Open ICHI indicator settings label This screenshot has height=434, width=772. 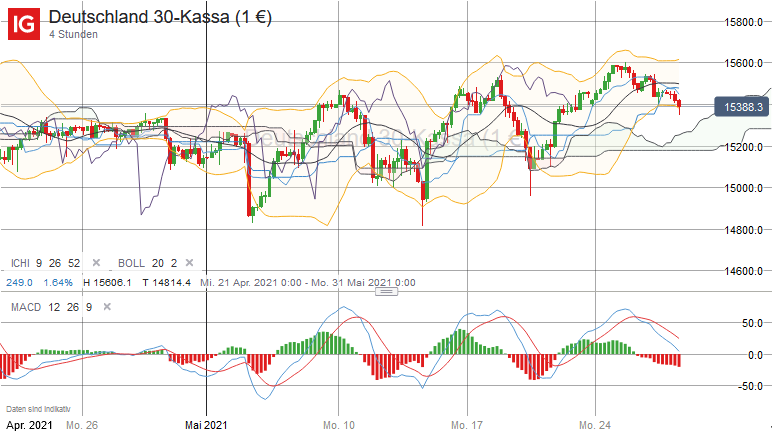click(x=45, y=263)
